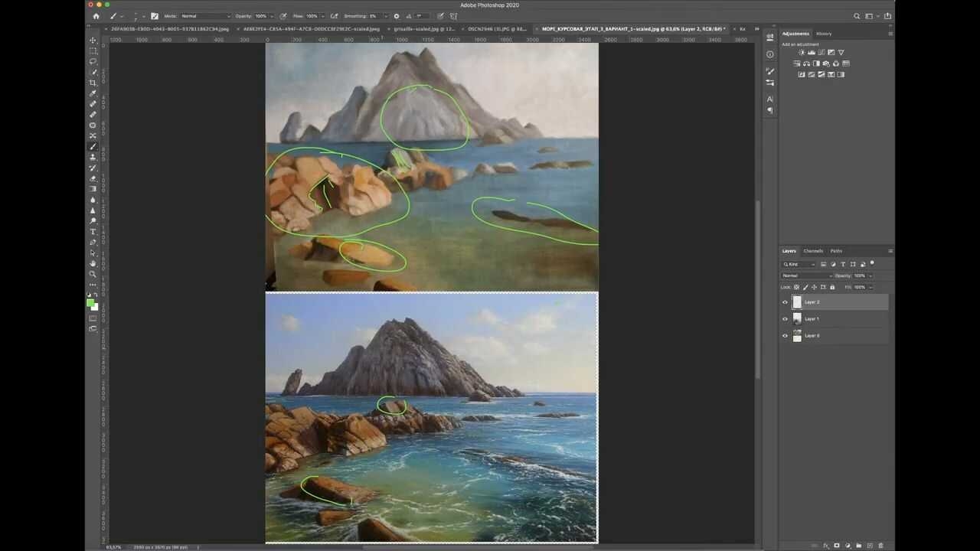Select the Lasso tool
This screenshot has width=980, height=551.
[93, 61]
